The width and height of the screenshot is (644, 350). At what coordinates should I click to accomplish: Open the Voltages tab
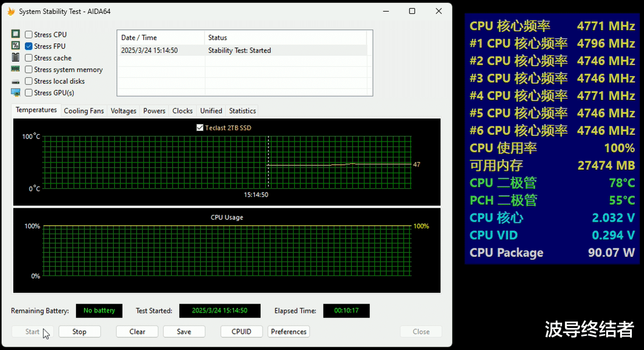[x=123, y=110]
